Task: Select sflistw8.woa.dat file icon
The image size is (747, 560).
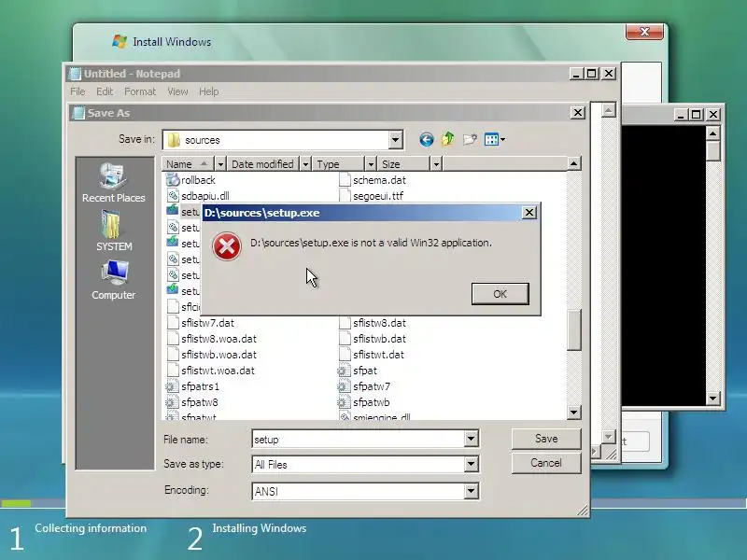Action: (x=173, y=339)
